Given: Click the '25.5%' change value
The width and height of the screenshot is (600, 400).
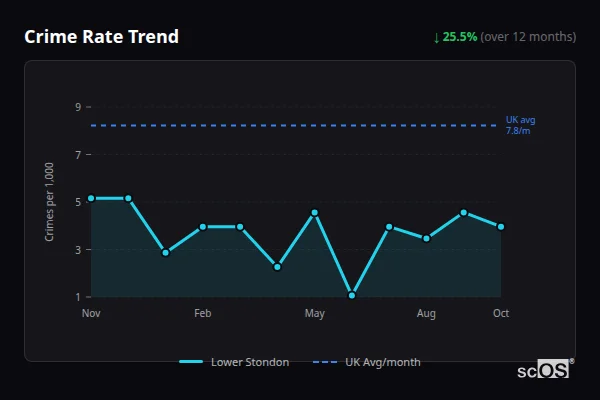Looking at the screenshot, I should (460, 37).
